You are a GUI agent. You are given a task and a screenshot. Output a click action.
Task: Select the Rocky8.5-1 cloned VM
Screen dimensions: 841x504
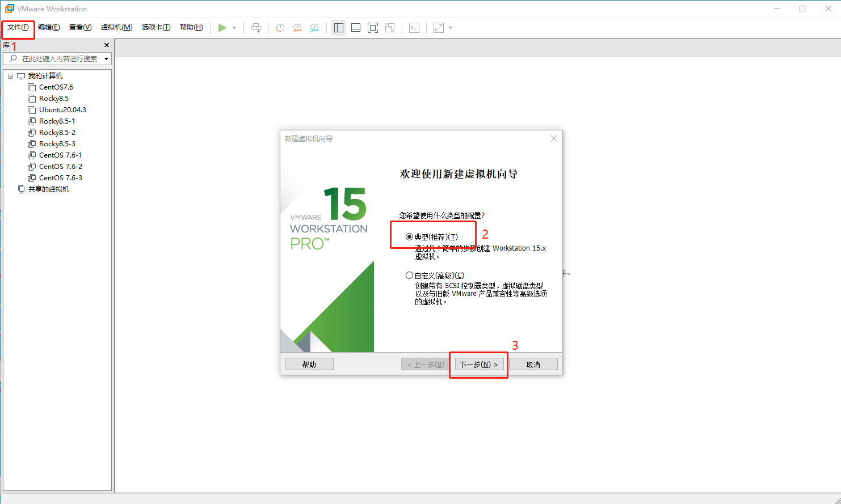coord(57,121)
